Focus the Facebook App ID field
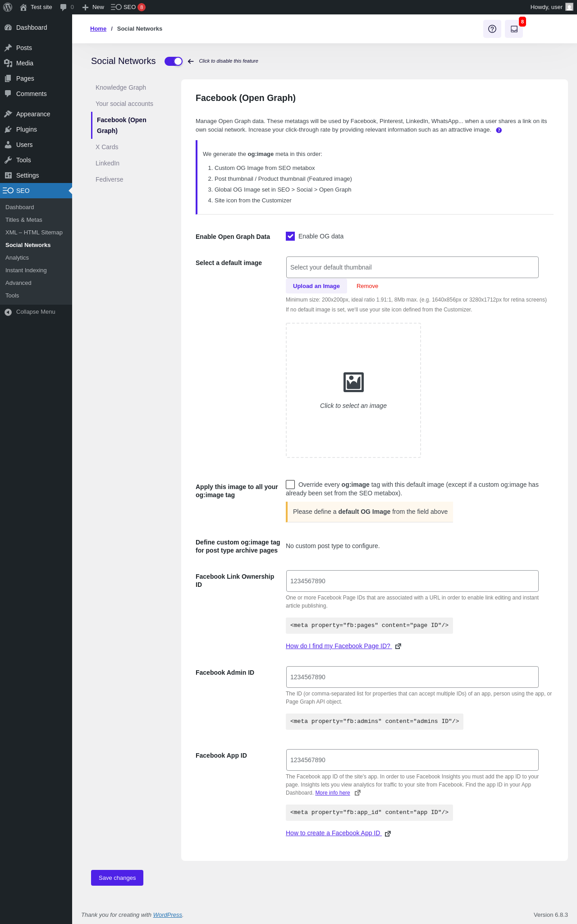Viewport: 577px width, 924px height. point(412,760)
